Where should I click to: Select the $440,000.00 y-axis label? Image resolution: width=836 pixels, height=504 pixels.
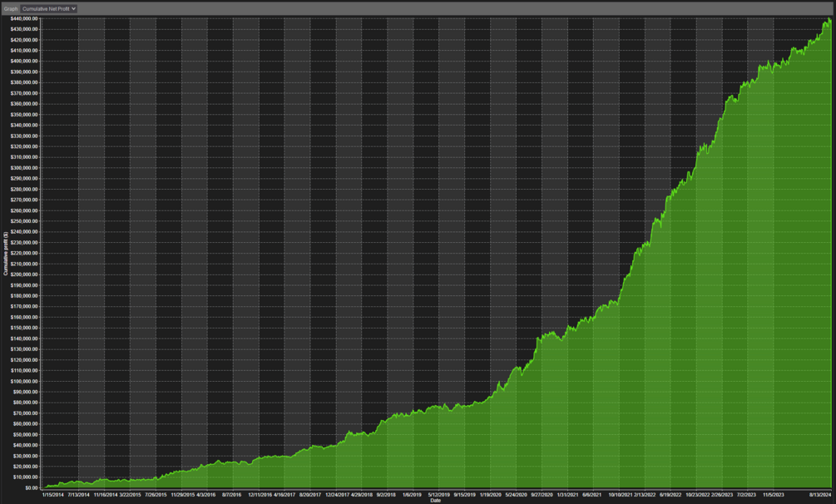24,18
